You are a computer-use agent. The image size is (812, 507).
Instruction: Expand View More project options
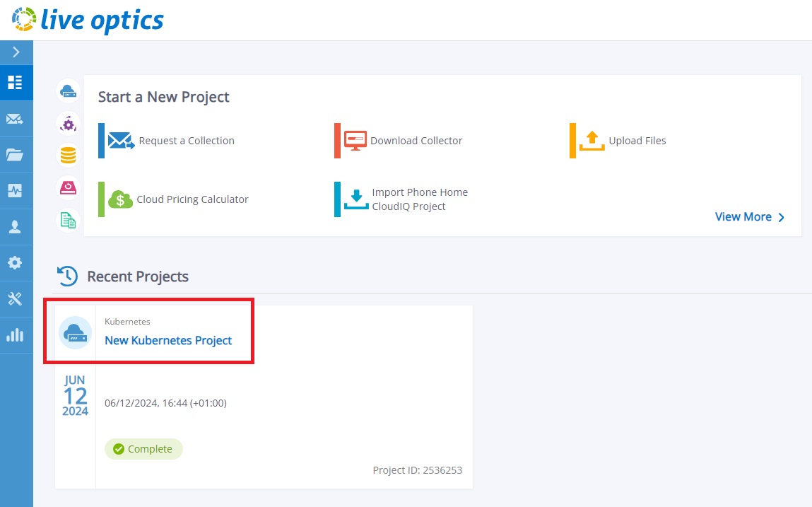coord(749,217)
